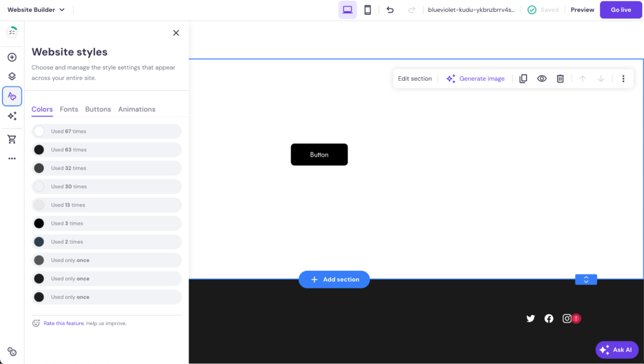The height and width of the screenshot is (364, 644).
Task: Click the Go live button
Action: click(621, 9)
